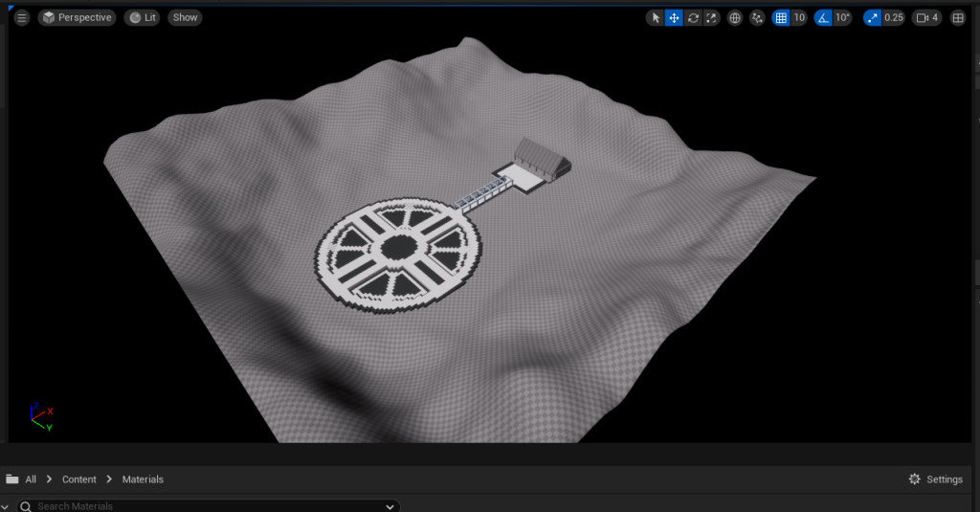Screen dimensions: 980x512
Task: Open the hamburger viewport options menu
Action: coord(21,17)
